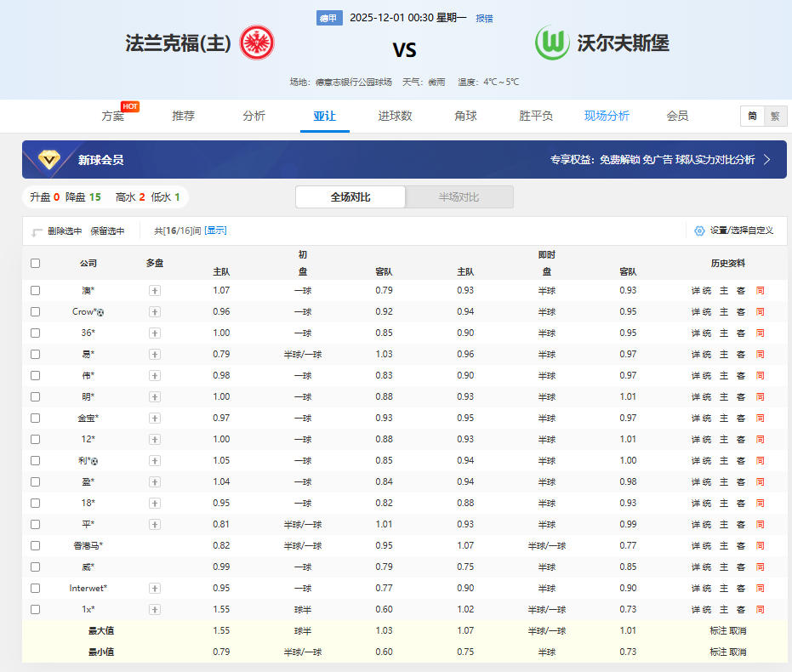Viewport: 792px width, 672px height.
Task: Check the select-all checkbox in table header
Action: pos(35,263)
